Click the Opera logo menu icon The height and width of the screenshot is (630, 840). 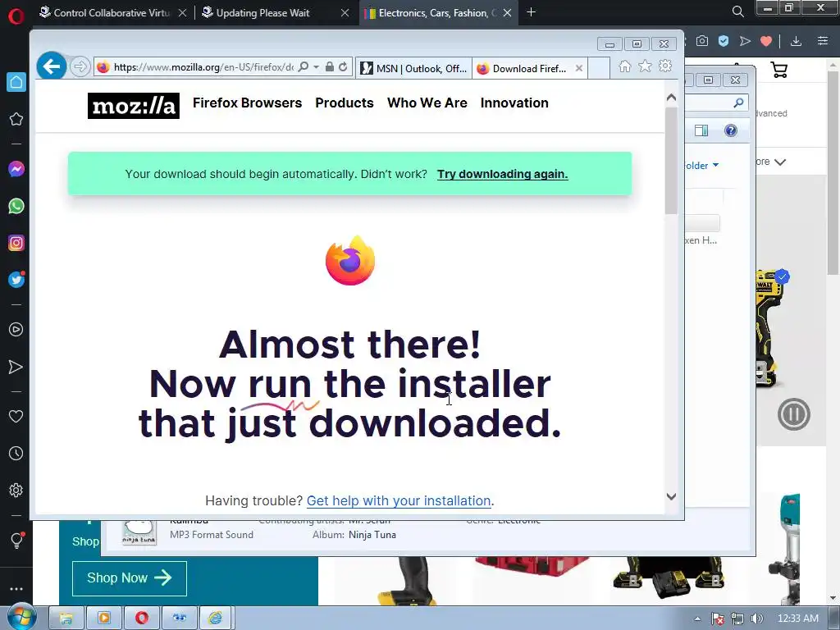16,16
